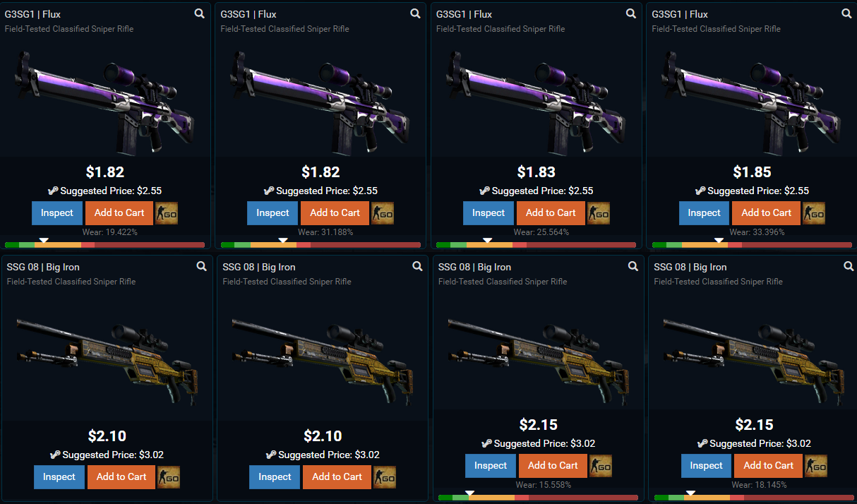Click magnifier icon on SSG 08 card with 15.558% wear
This screenshot has height=504, width=857.
(633, 266)
